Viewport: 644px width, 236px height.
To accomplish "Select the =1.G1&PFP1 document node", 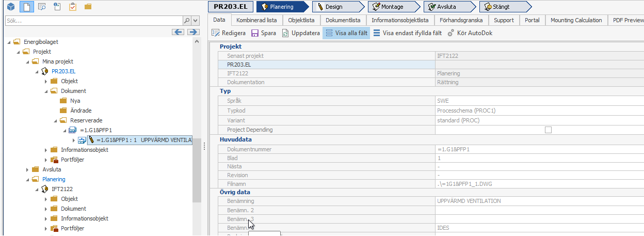I will click(96, 130).
